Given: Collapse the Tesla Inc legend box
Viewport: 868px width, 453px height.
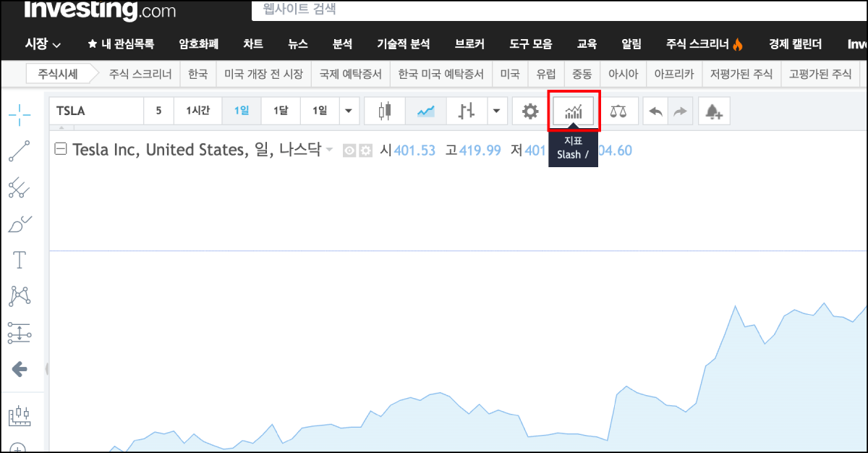Looking at the screenshot, I should tap(61, 149).
